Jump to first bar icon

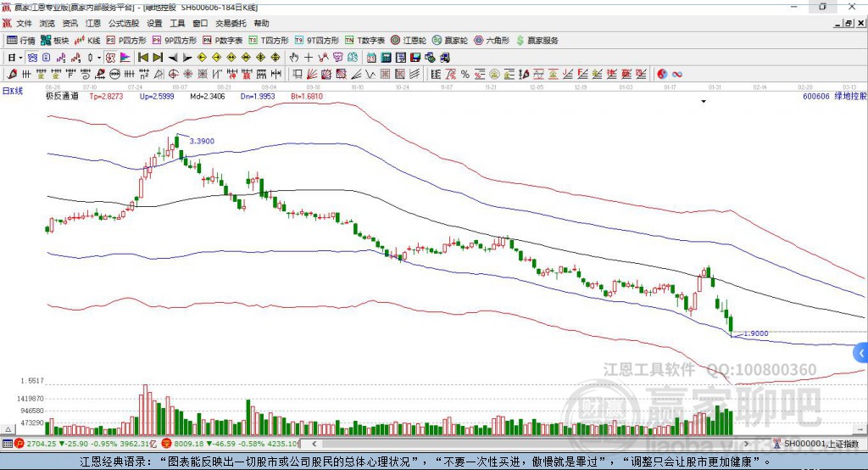(x=142, y=58)
